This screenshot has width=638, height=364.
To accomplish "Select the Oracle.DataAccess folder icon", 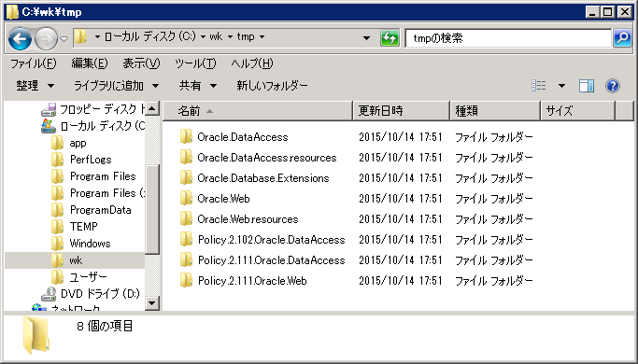I will [x=186, y=136].
